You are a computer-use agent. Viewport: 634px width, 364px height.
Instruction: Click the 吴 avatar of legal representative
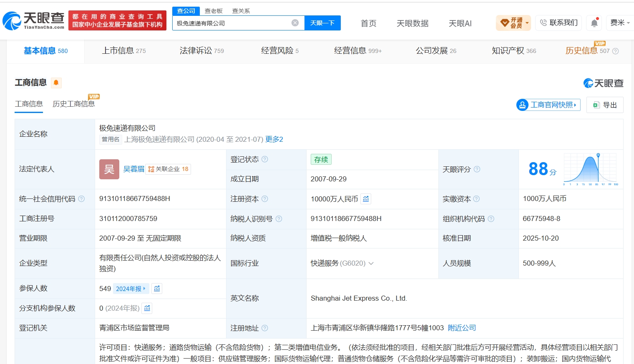[109, 169]
